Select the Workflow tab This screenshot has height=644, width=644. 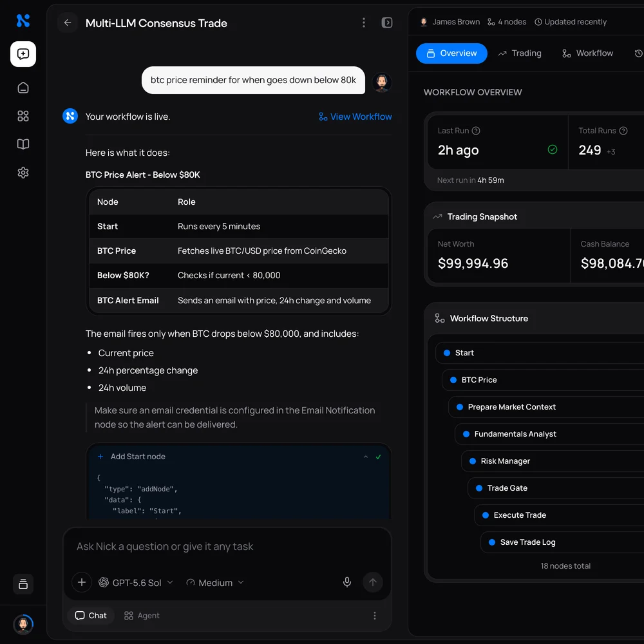[x=588, y=53]
